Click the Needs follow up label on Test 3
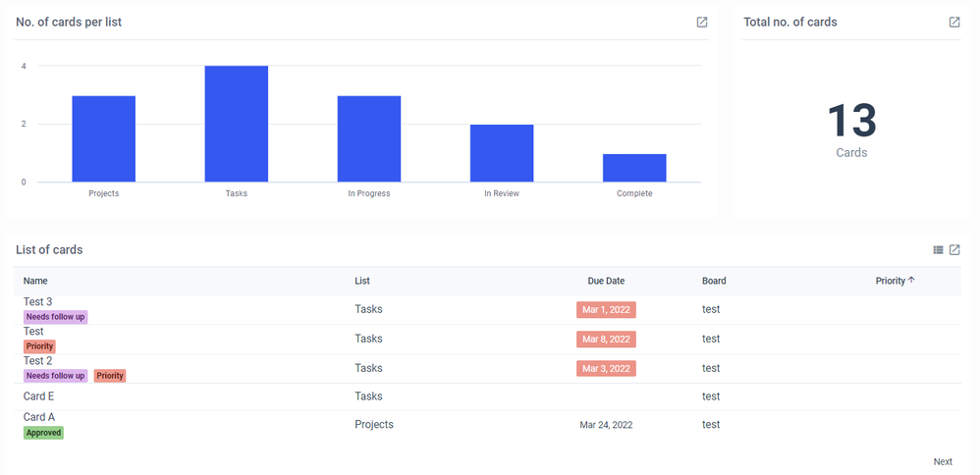The image size is (980, 475). [x=56, y=317]
